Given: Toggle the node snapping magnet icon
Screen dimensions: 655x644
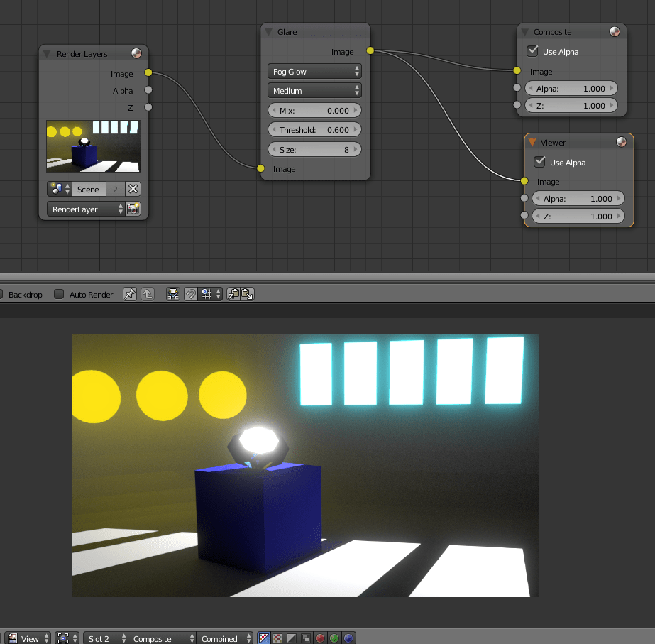Looking at the screenshot, I should pyautogui.click(x=190, y=294).
